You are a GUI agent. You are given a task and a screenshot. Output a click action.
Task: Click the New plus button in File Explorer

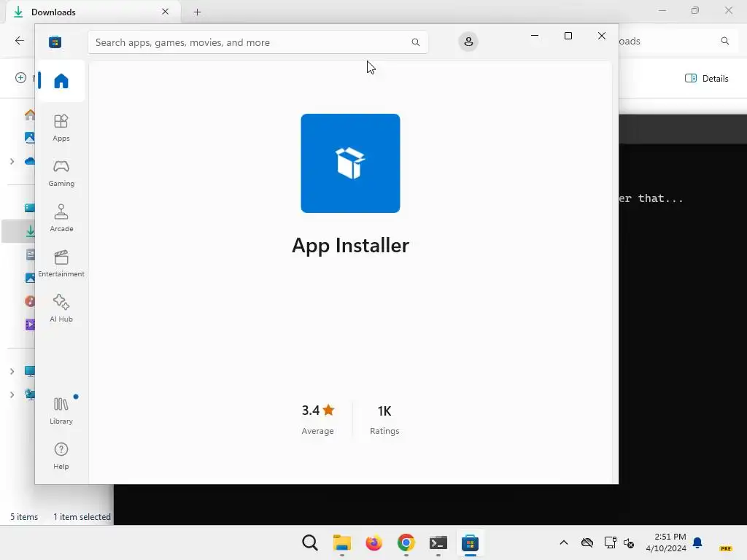[x=20, y=77]
